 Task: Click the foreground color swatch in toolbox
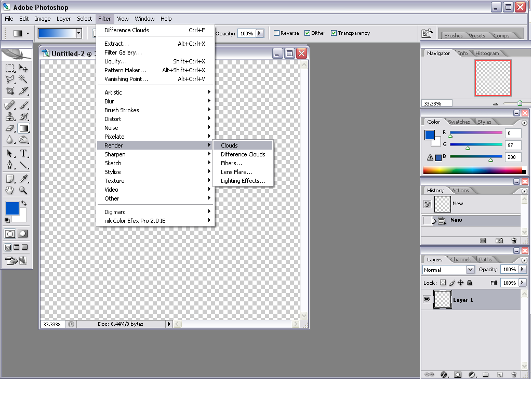(x=12, y=208)
